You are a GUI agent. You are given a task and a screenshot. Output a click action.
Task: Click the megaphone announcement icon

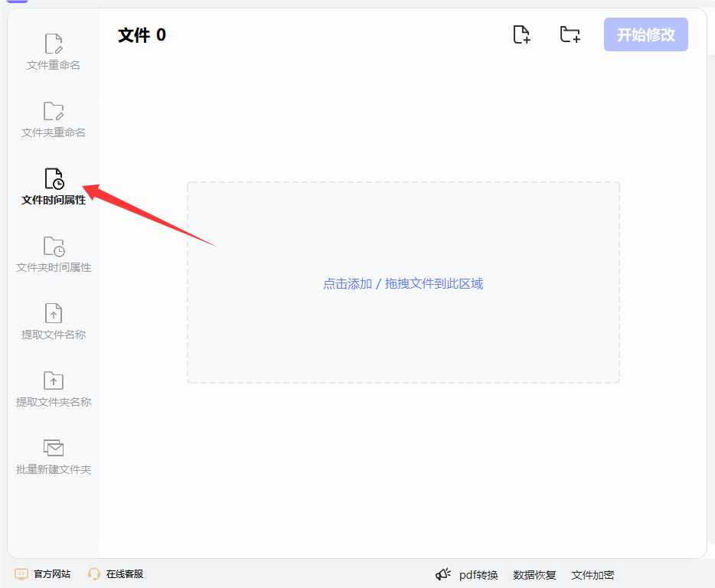pos(442,574)
